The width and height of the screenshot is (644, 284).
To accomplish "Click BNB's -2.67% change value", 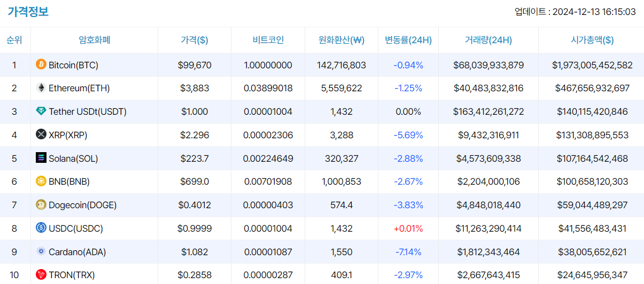I will (408, 182).
